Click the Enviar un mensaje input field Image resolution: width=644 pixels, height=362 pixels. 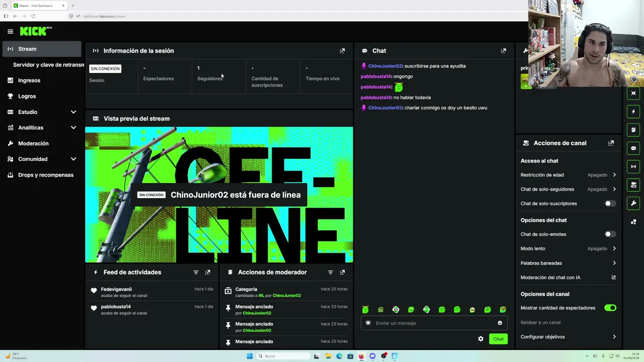click(x=434, y=323)
